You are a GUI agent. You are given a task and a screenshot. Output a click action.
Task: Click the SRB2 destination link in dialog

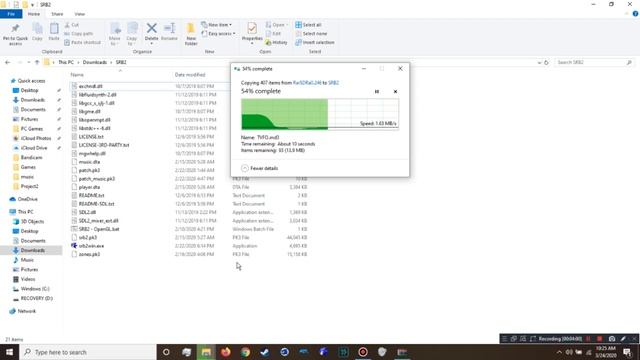coord(333,83)
